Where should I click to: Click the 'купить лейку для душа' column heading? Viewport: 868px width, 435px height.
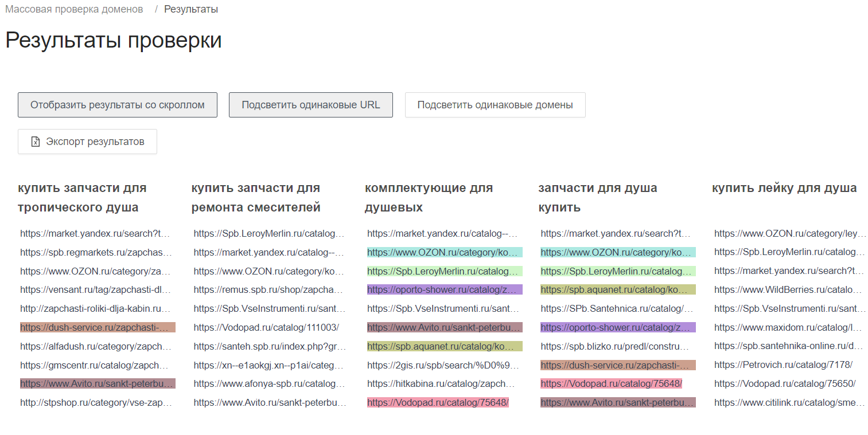[x=784, y=188]
